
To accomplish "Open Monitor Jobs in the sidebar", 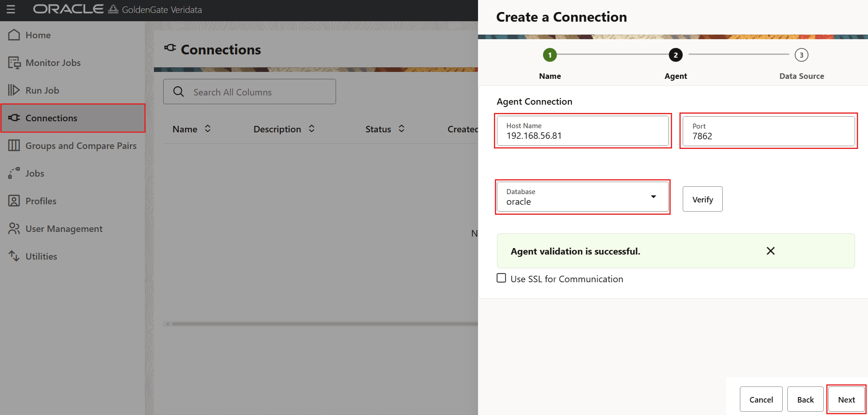I will point(73,63).
